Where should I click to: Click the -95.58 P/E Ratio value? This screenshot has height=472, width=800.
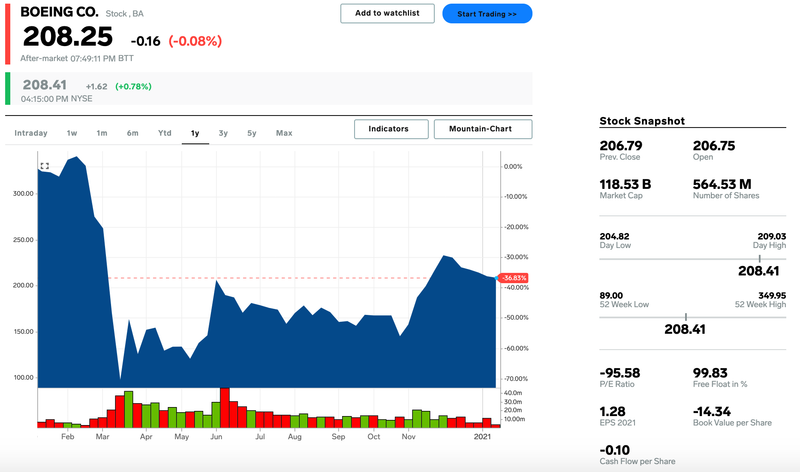coord(619,373)
